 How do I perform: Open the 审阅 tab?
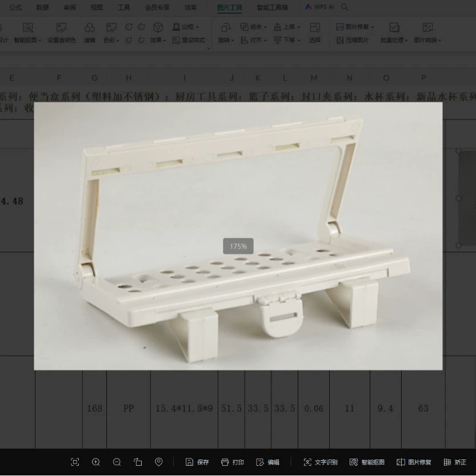coord(70,7)
